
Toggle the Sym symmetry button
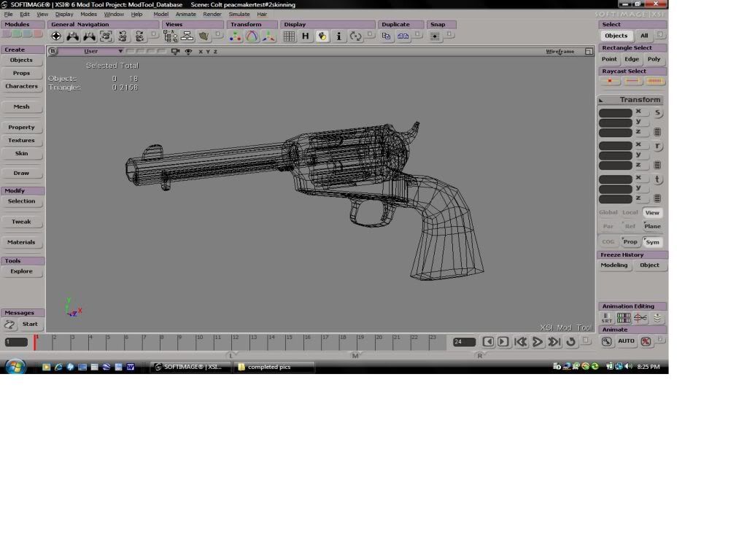[652, 242]
